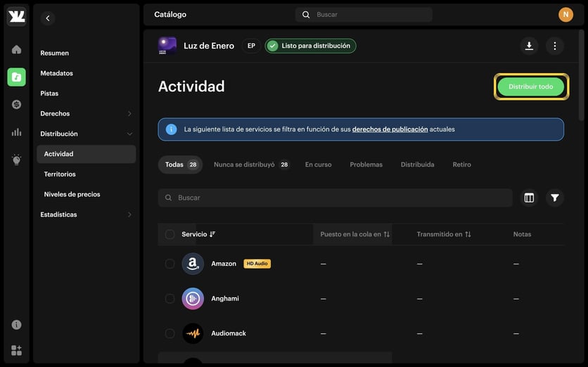Open Niveles de precios in sidebar
588x367 pixels.
[x=72, y=194]
